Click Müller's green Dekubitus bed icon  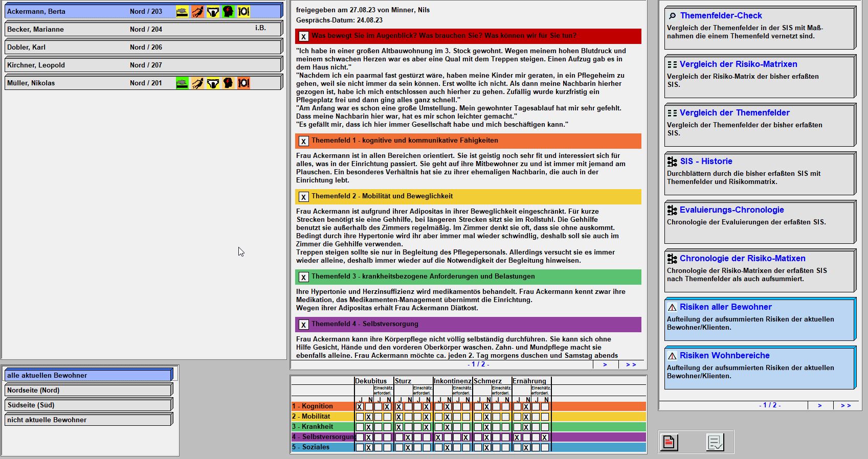click(x=182, y=83)
